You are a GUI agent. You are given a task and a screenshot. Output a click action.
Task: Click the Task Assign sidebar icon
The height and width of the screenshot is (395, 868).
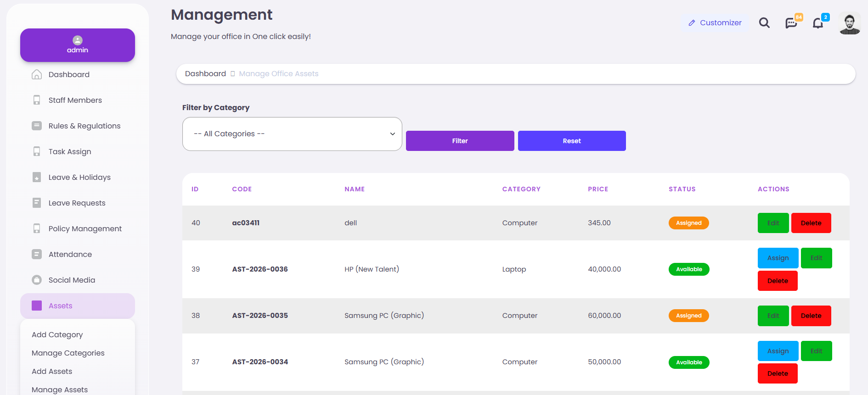tap(37, 151)
